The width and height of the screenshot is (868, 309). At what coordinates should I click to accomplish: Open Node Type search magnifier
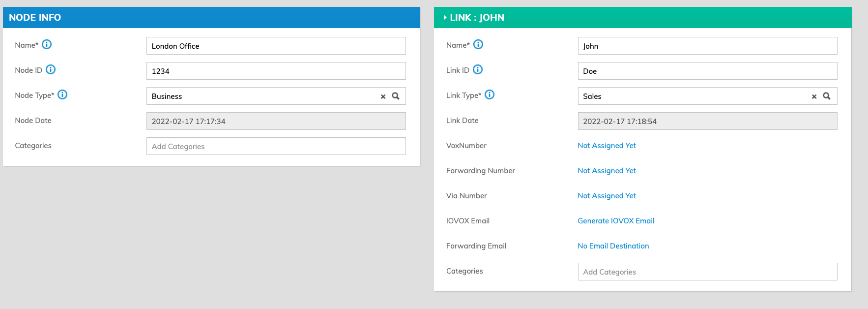pos(396,96)
